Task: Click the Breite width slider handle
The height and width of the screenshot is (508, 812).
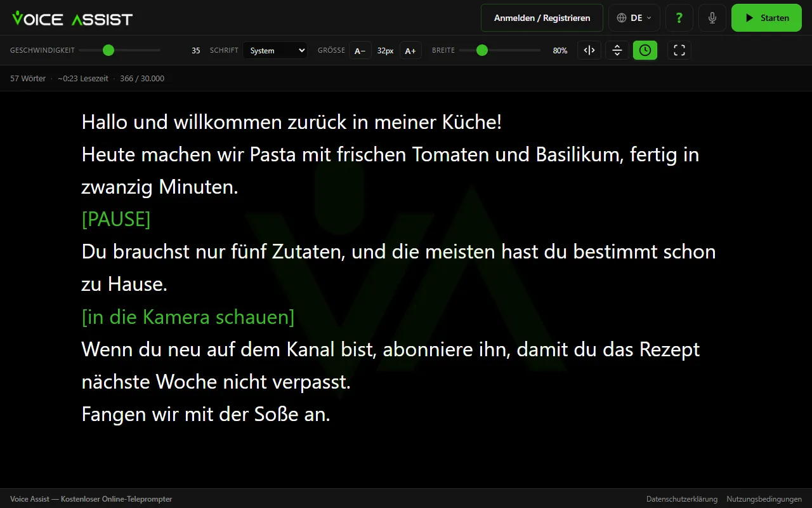Action: (482, 50)
